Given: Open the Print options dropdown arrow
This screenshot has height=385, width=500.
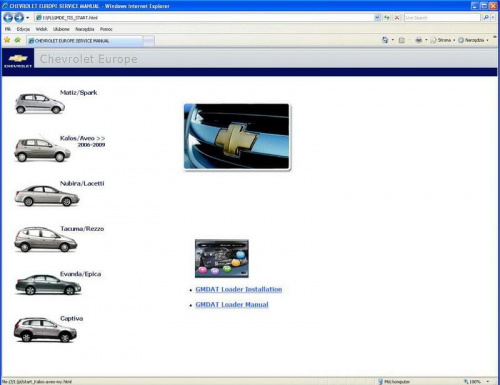Looking at the screenshot, I should click(426, 40).
